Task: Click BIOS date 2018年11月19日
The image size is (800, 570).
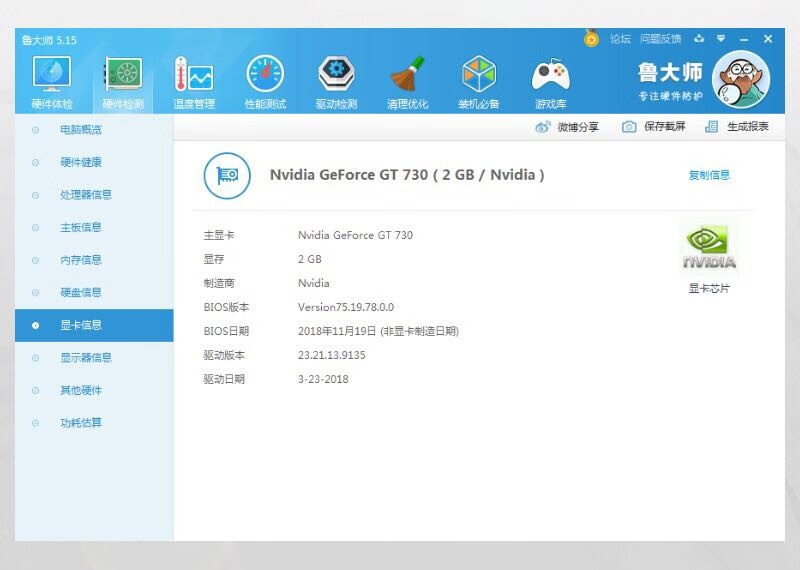Action: pyautogui.click(x=337, y=331)
